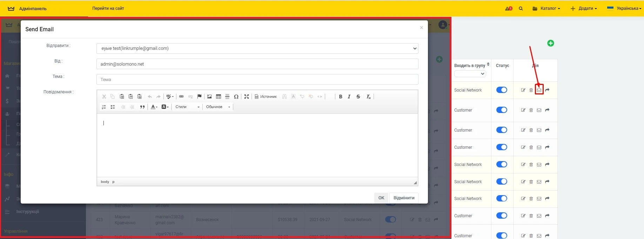
Task: Insert a special character with the Omega icon
Action: click(236, 97)
